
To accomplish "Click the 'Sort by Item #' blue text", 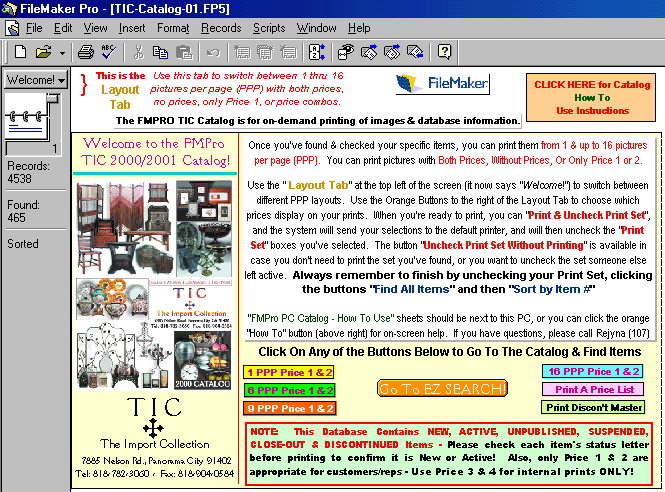I will coord(552,289).
